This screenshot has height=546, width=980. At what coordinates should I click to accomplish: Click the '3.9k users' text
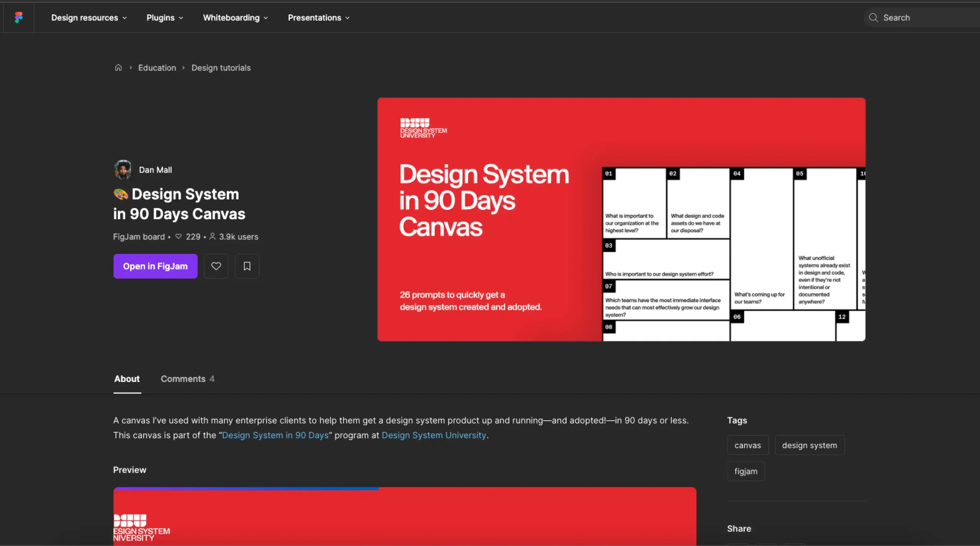tap(238, 237)
